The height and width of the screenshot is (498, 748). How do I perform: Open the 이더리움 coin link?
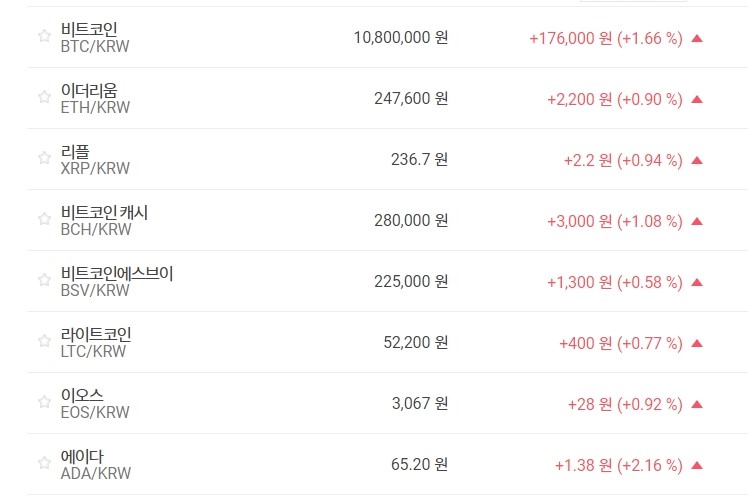(x=89, y=90)
